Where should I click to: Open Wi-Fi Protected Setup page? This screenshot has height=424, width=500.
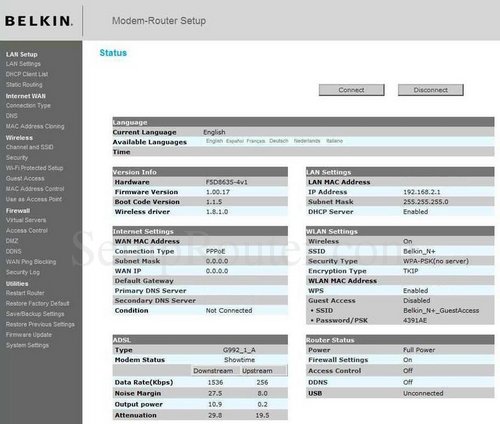[x=34, y=168]
